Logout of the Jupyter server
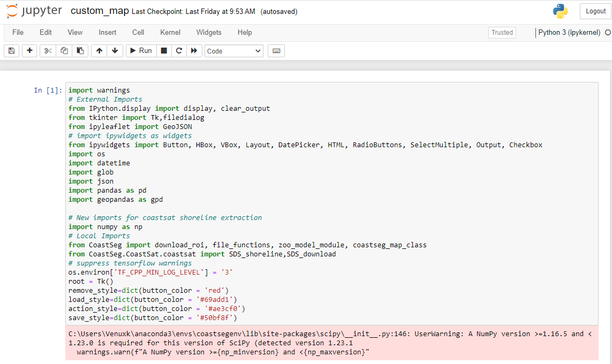This screenshot has height=364, width=612. [x=595, y=11]
